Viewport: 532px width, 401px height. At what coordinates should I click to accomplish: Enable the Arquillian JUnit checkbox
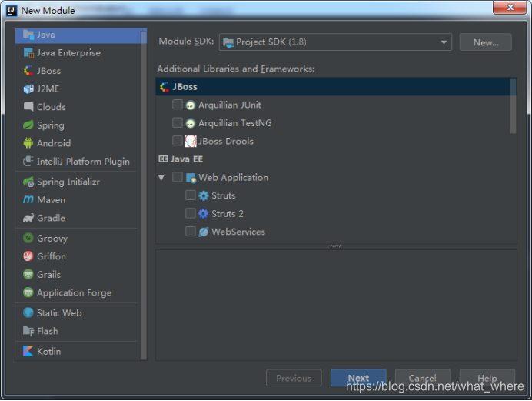click(178, 105)
